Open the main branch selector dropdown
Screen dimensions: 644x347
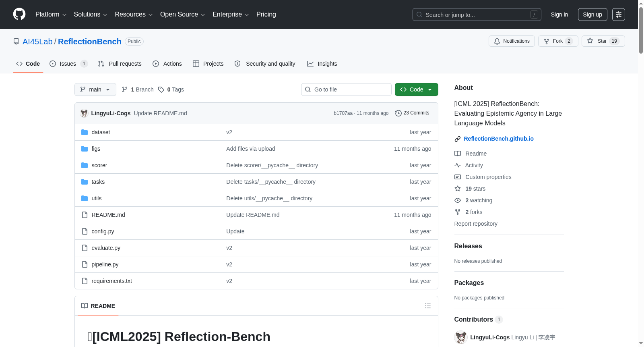point(95,89)
